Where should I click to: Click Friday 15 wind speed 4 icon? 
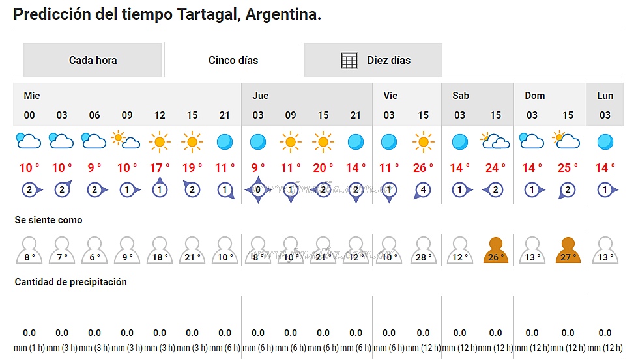coord(423,190)
